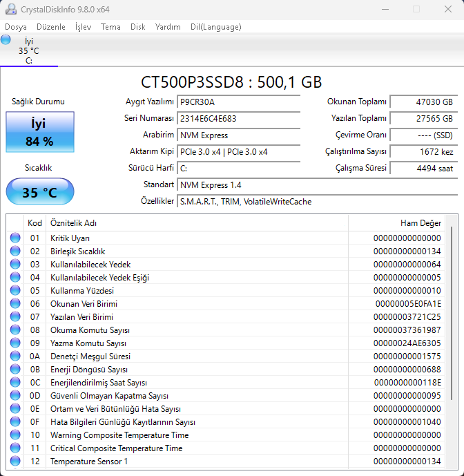The width and height of the screenshot is (464, 476).
Task: Open the Disk menu
Action: point(138,27)
